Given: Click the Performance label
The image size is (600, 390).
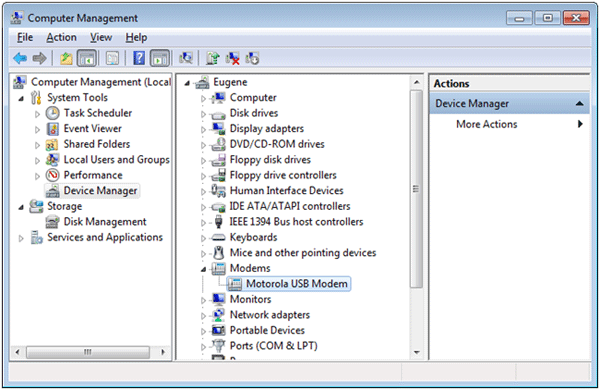Looking at the screenshot, I should tap(93, 175).
